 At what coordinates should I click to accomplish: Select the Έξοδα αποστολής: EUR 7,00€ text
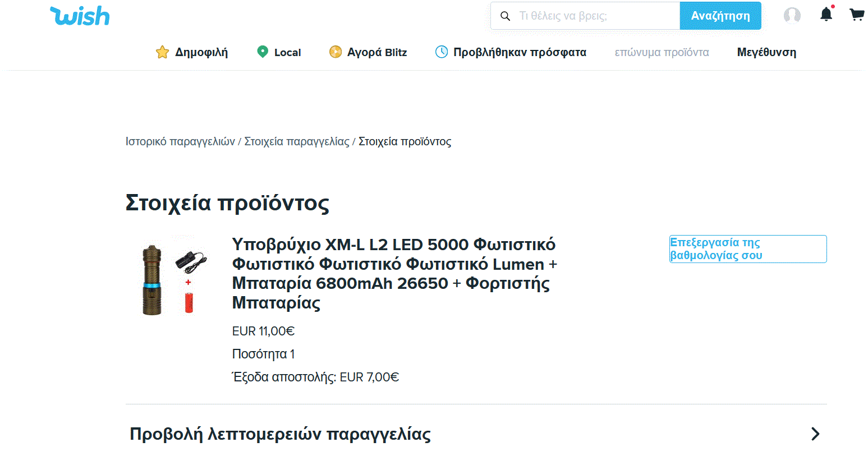coord(315,377)
